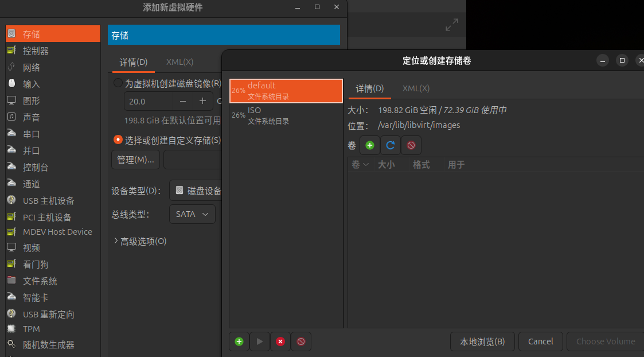Open the bus type SATA dropdown
This screenshot has width=644, height=357.
pos(192,214)
